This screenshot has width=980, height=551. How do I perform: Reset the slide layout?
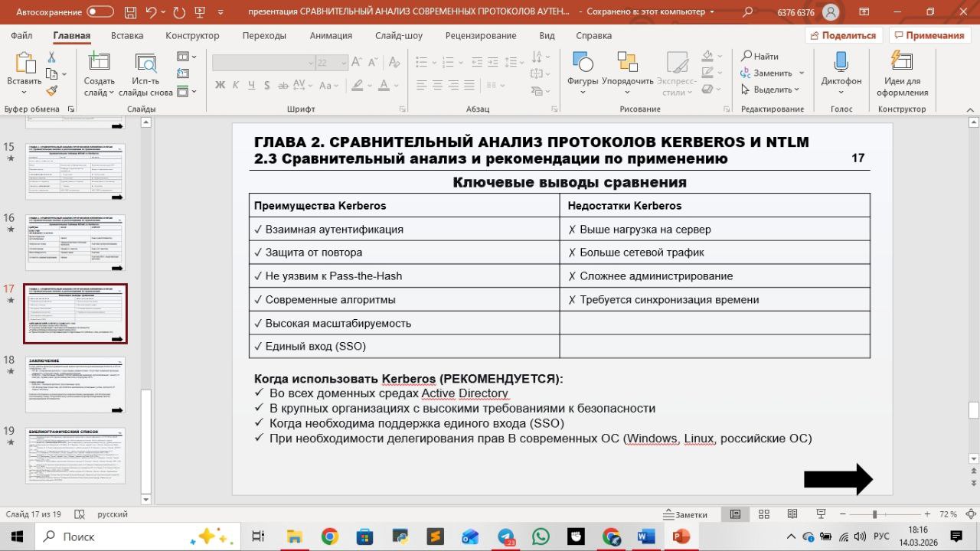183,73
